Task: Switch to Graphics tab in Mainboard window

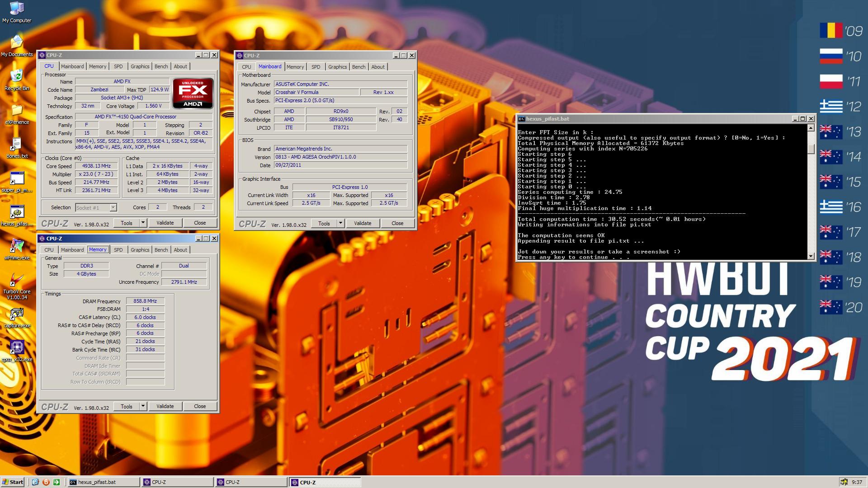Action: (337, 67)
